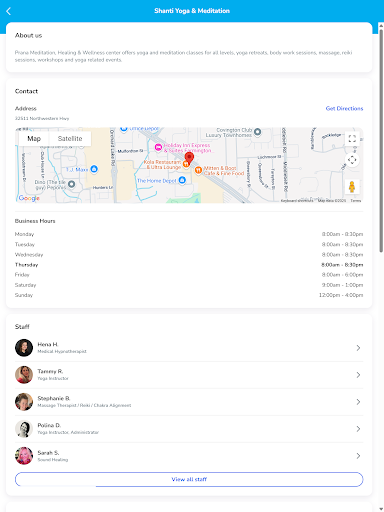Click Friday hours 8:00am - 6:00pm

point(342,275)
